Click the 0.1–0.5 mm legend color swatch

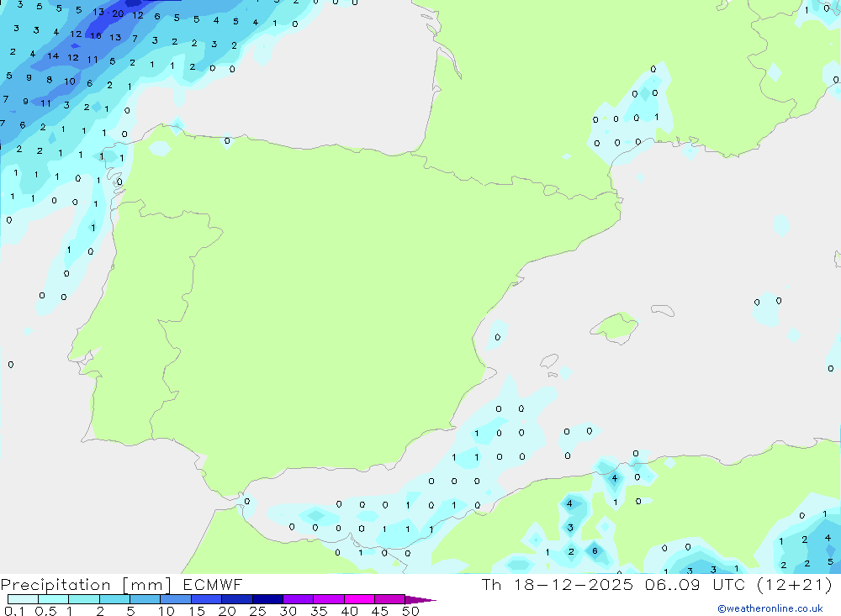click(x=23, y=599)
